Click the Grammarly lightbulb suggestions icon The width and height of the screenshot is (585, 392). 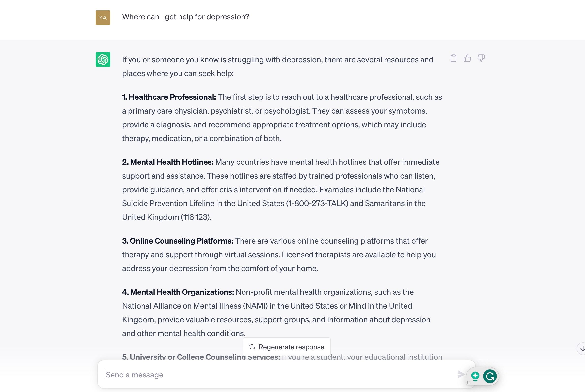click(x=476, y=376)
